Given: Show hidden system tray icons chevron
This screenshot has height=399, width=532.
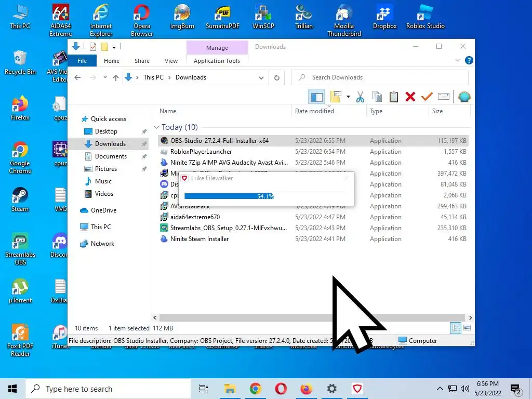Looking at the screenshot, I should (x=440, y=389).
